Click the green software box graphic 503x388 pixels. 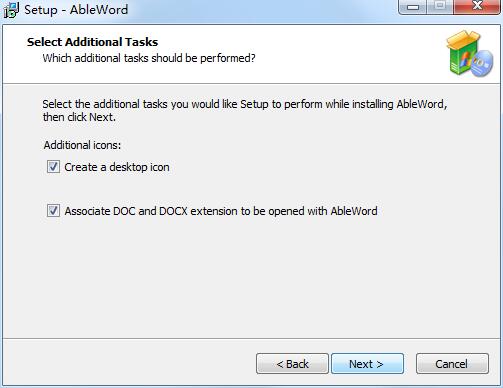pyautogui.click(x=463, y=52)
